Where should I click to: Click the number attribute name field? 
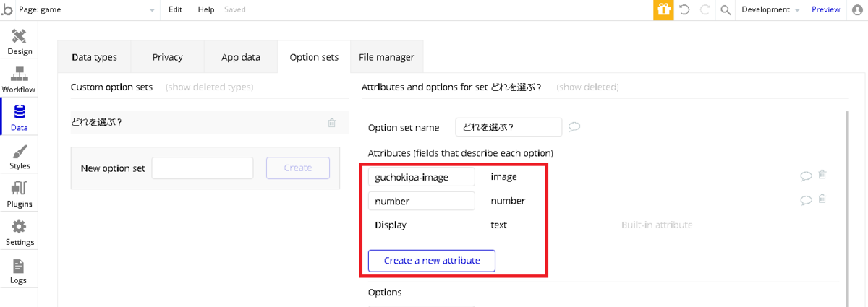pos(422,201)
